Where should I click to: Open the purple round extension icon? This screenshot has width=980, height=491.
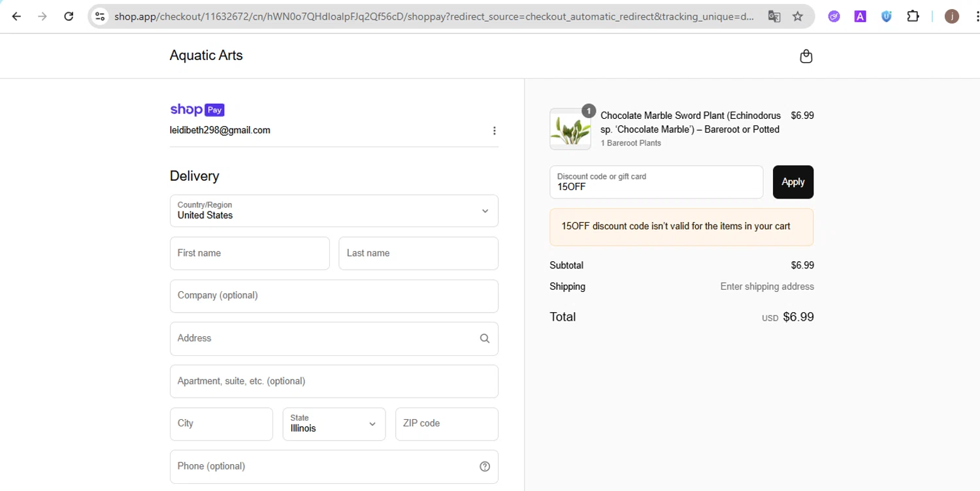(834, 16)
